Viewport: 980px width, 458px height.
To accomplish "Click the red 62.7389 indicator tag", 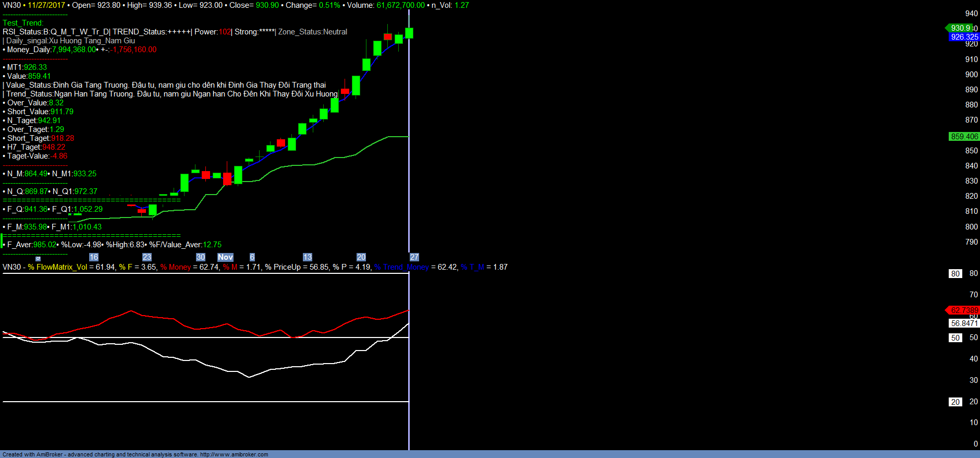I will click(x=964, y=310).
